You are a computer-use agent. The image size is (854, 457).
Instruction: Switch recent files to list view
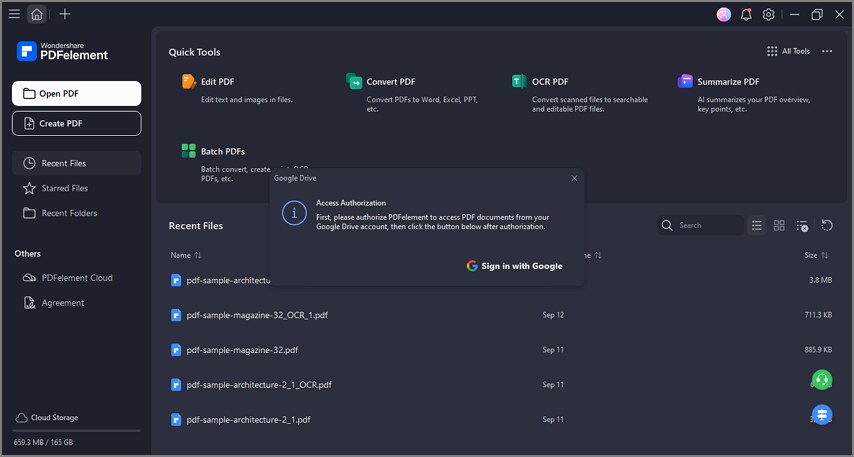point(757,226)
